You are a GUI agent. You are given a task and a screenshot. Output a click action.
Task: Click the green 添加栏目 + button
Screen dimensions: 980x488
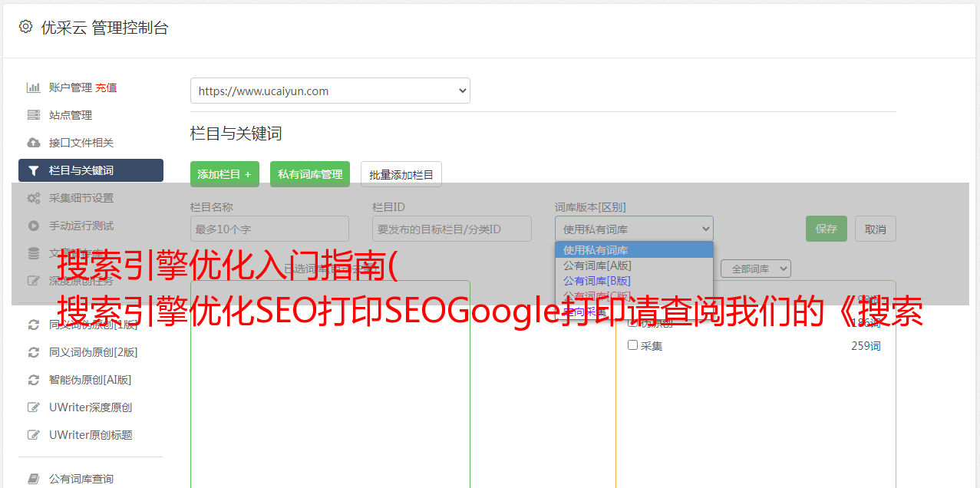click(x=225, y=174)
